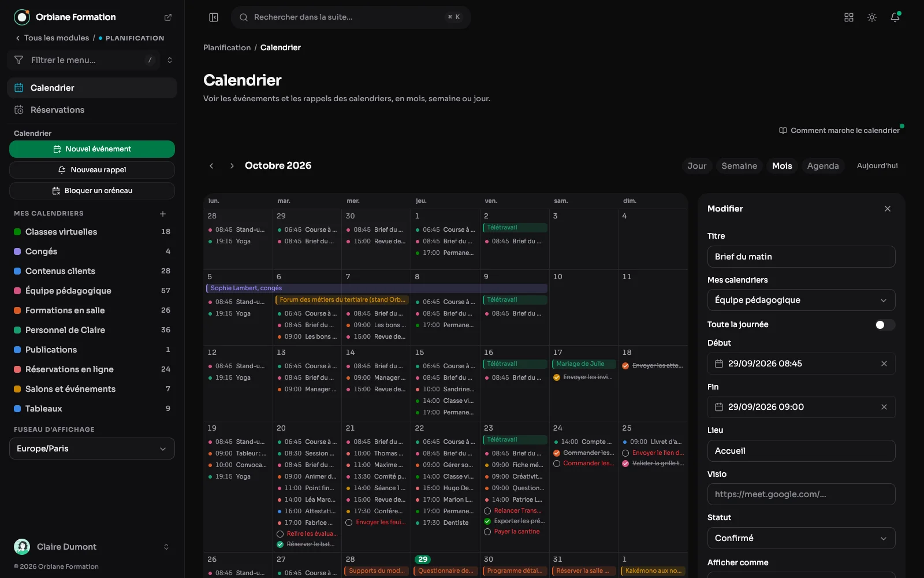Open notifications bell
Screen dimensions: 924x578
click(895, 17)
